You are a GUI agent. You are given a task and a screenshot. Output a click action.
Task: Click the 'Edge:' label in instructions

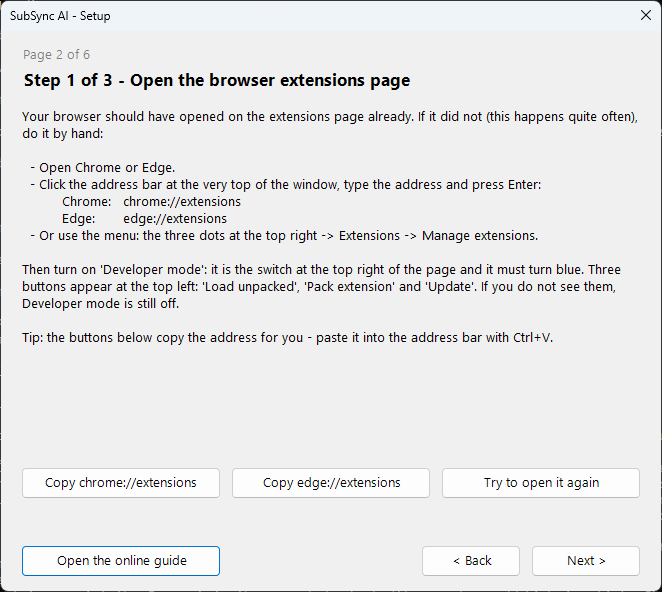coord(79,218)
